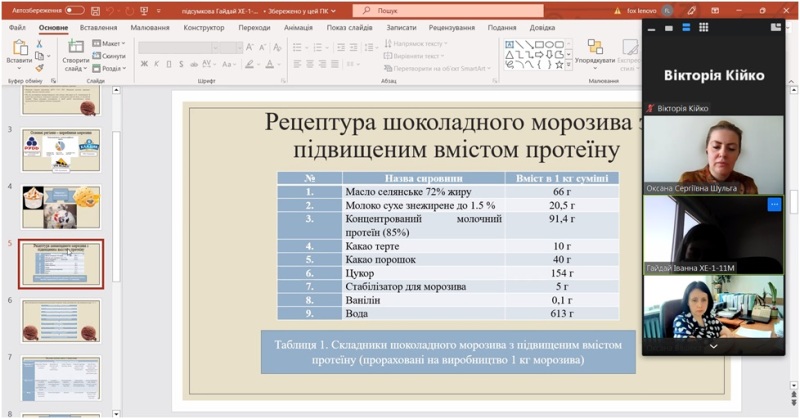The width and height of the screenshot is (800, 419).
Task: Start presentation from beginning icon
Action: pyautogui.click(x=144, y=10)
